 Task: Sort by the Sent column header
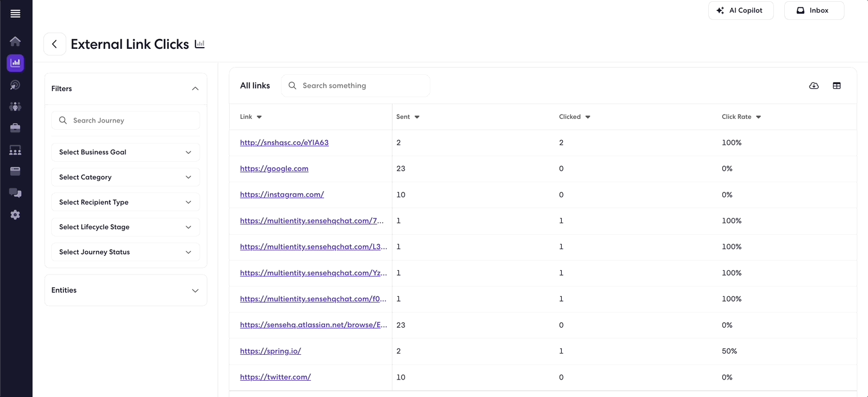[408, 117]
